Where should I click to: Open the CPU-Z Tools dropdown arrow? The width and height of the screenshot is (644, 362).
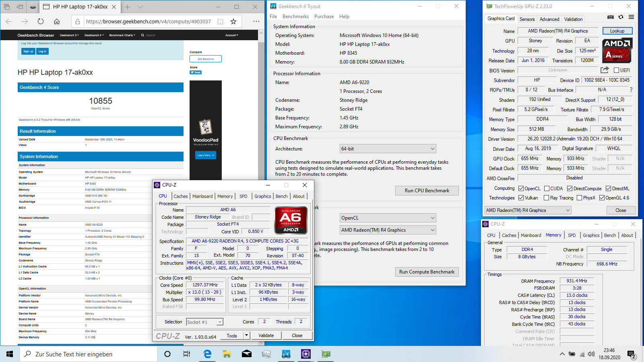click(246, 335)
